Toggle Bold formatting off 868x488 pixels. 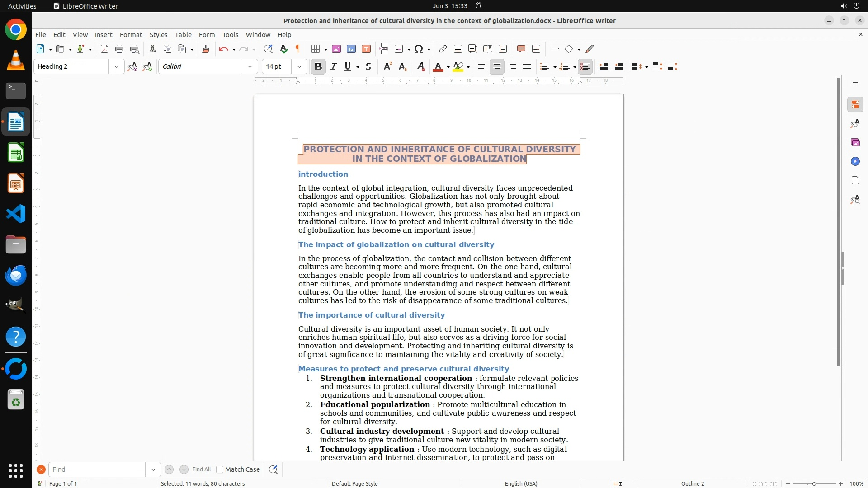318,67
